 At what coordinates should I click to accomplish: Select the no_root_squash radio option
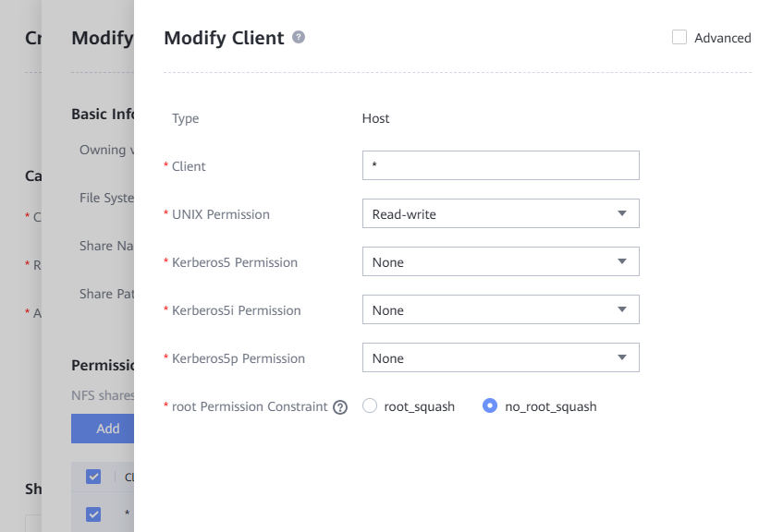(490, 405)
